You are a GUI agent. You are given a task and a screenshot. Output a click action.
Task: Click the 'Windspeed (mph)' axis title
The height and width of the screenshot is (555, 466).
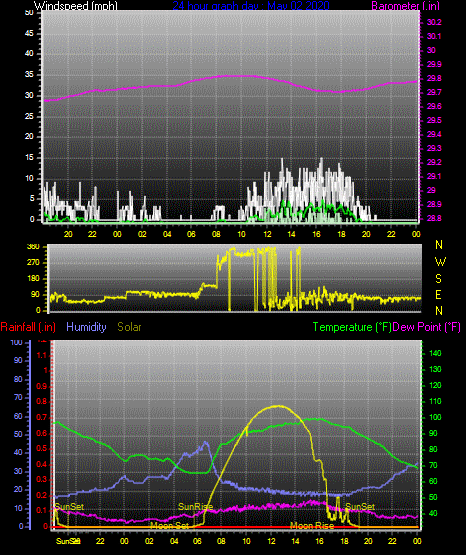pos(76,5)
